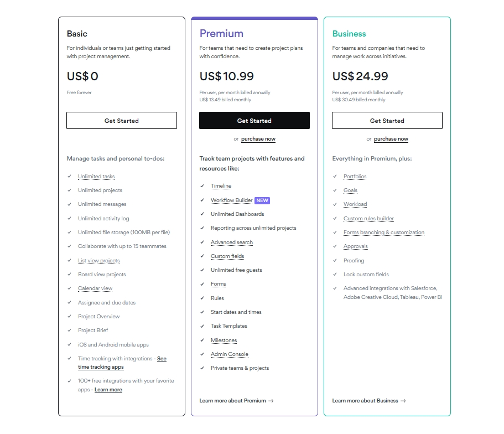Click Get Started under the Basic plan

coord(121,120)
